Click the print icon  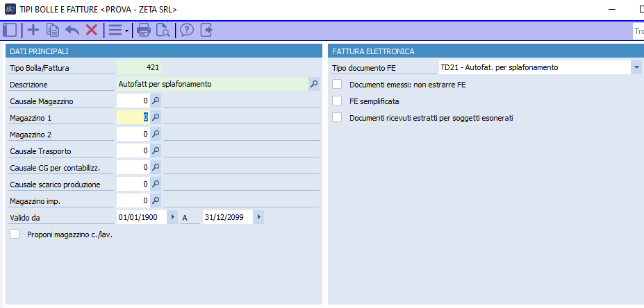[x=144, y=30]
